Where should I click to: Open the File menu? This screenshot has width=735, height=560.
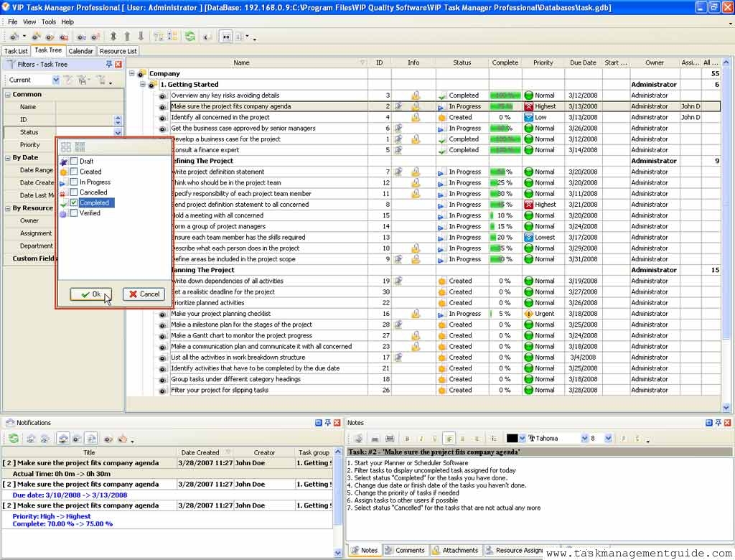pyautogui.click(x=13, y=22)
